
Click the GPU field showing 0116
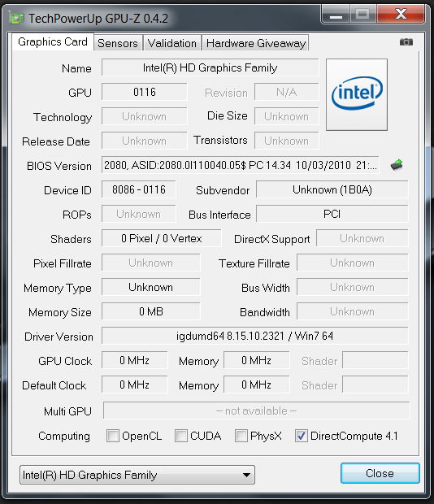click(x=144, y=92)
